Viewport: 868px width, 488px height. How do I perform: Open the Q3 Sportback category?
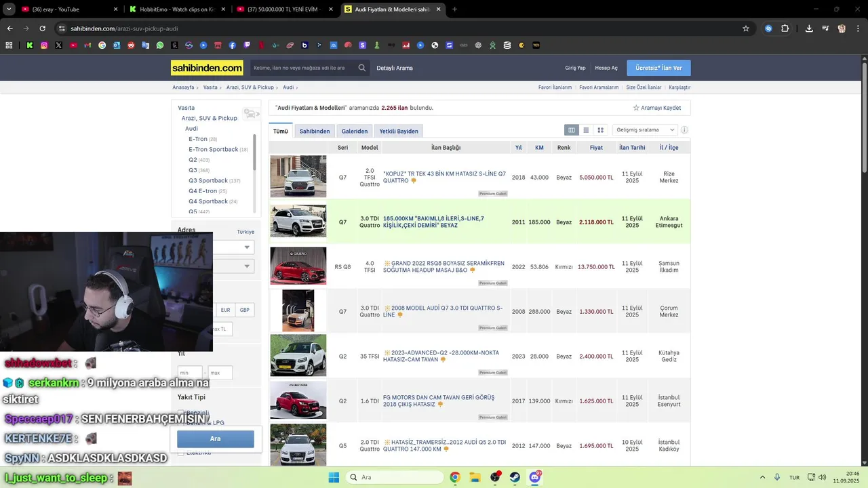(x=208, y=180)
